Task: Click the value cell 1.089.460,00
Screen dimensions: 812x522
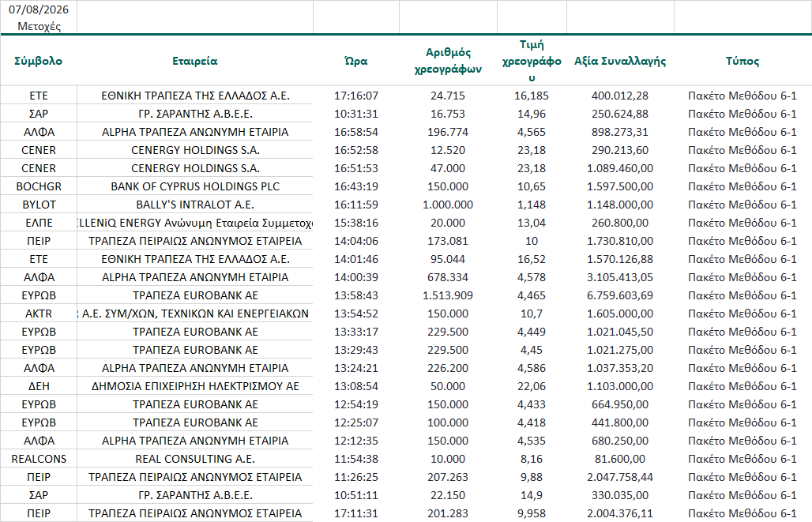Action: (x=620, y=168)
